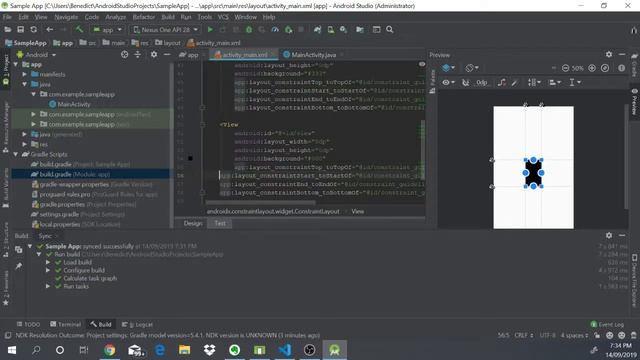Open the Logcat tool window
The image size is (640, 360).
[x=138, y=324]
